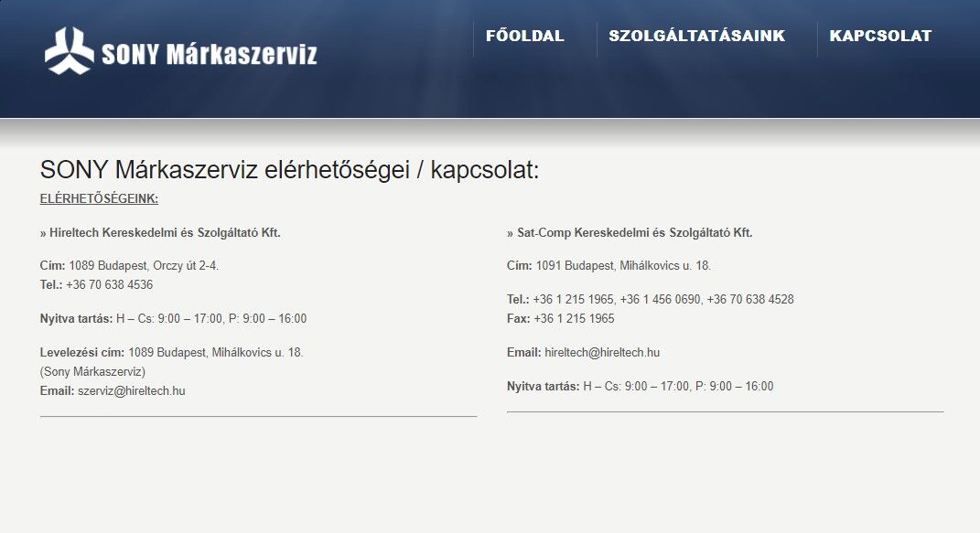Click address '1089 Budapest, Orczy út 2-4.'
Image resolution: width=980 pixels, height=533 pixels.
tap(144, 266)
